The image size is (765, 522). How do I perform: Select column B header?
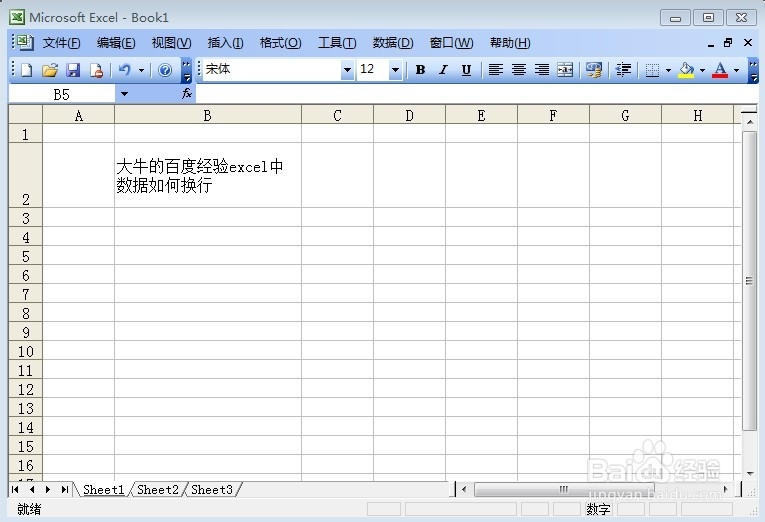click(x=208, y=115)
